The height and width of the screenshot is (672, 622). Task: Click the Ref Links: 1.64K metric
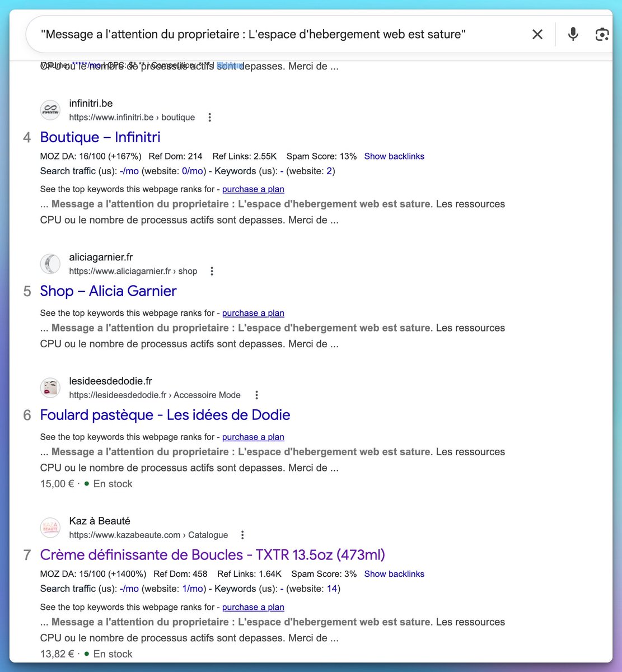pos(250,574)
